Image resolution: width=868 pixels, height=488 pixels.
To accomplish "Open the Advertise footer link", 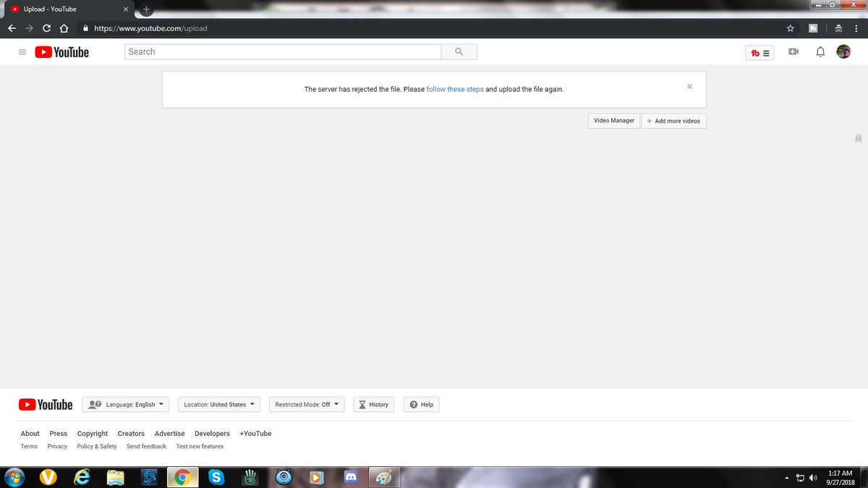I will (x=170, y=434).
